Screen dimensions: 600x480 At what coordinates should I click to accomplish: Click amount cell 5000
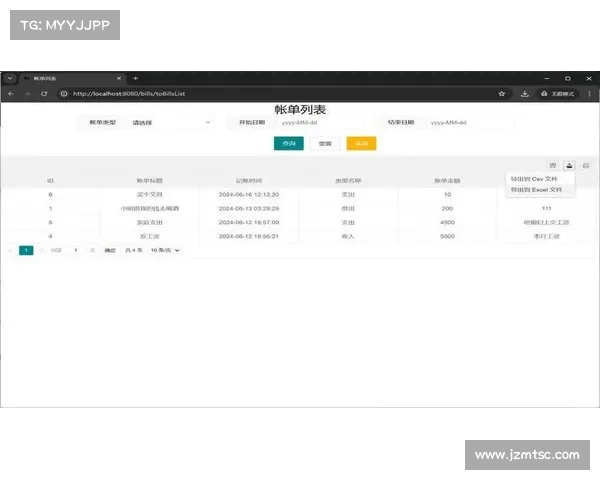447,236
